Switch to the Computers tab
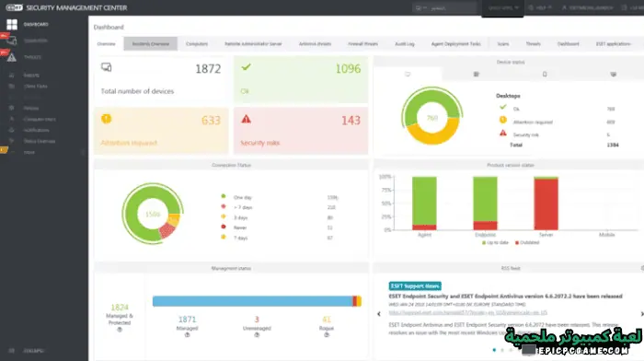The width and height of the screenshot is (644, 361). (197, 43)
